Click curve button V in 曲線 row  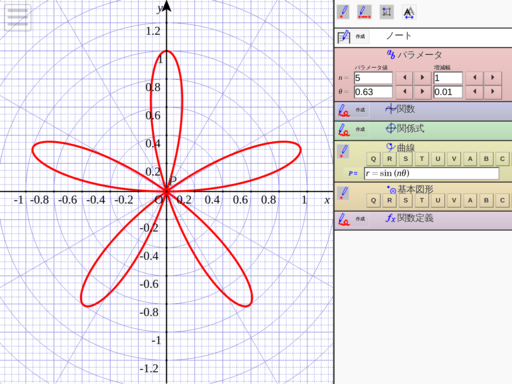(x=454, y=159)
